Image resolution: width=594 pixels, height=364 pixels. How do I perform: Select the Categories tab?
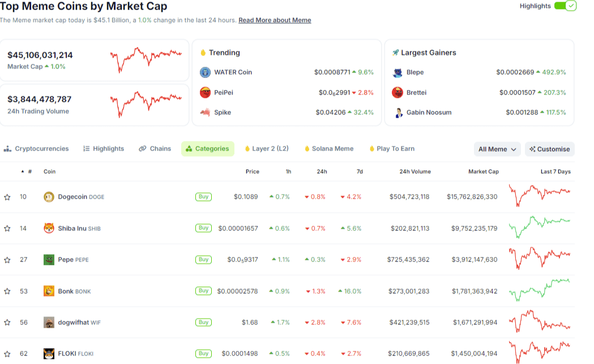coord(208,149)
